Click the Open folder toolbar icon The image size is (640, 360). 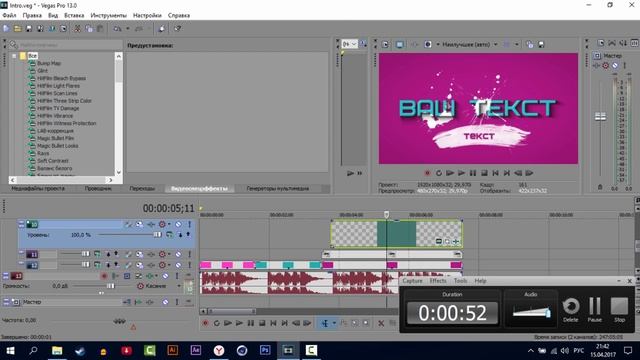tap(17, 29)
